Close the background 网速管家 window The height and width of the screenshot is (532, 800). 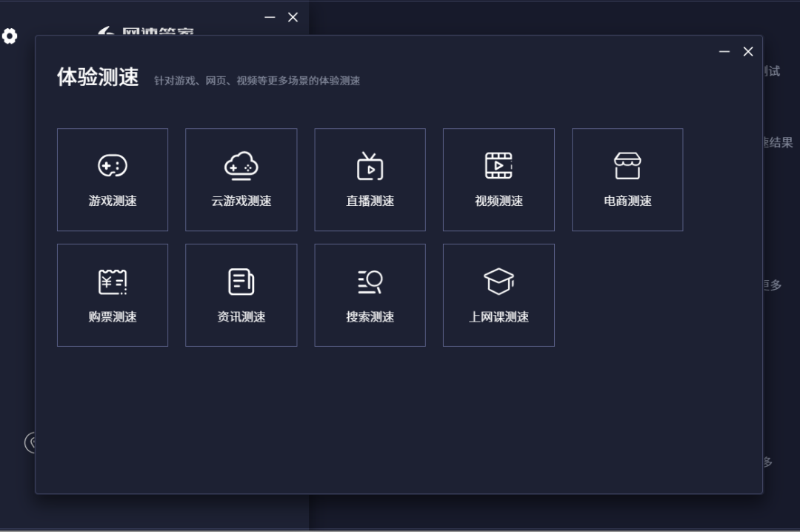(293, 17)
